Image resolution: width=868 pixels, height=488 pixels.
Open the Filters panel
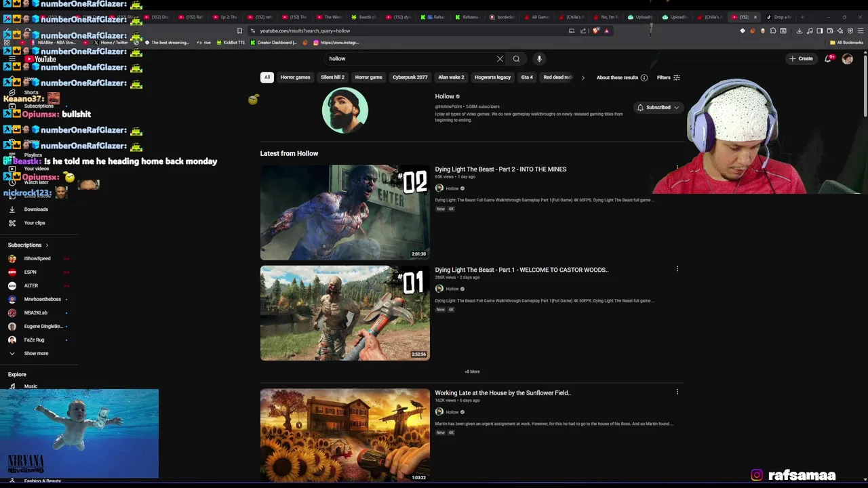pos(668,78)
